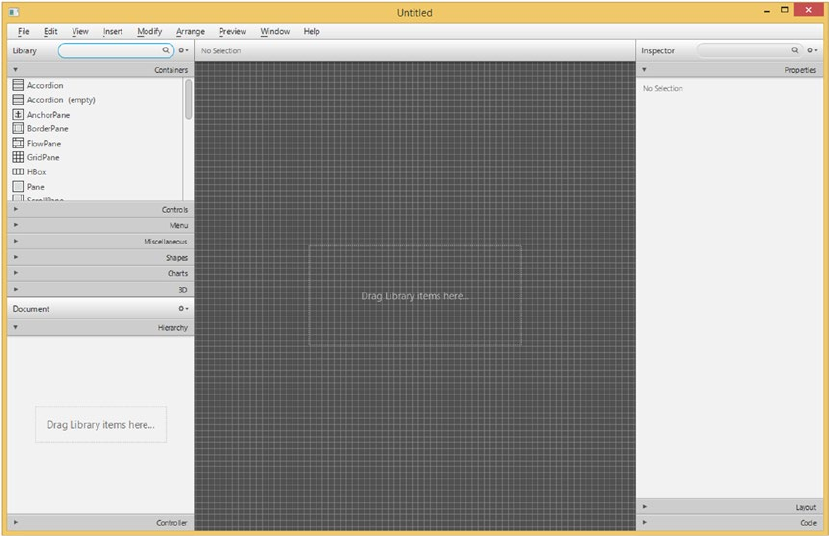Click the application icon in title bar
The height and width of the screenshot is (536, 829).
tap(14, 12)
